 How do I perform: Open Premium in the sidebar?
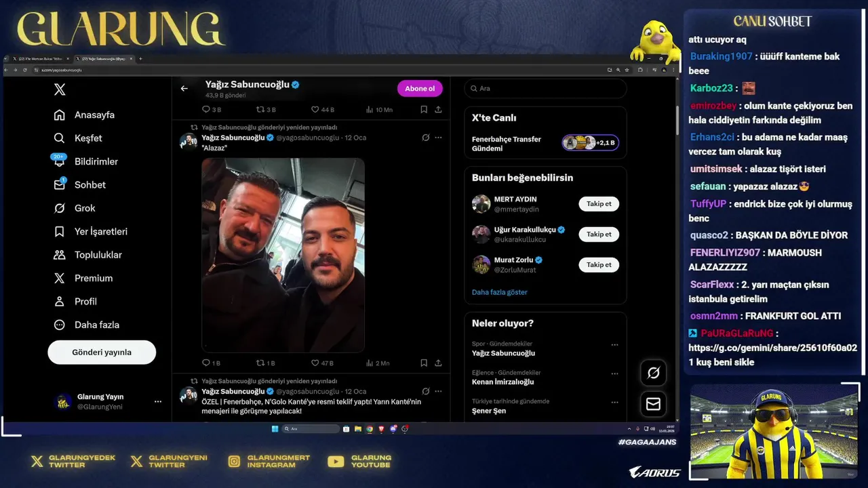click(x=83, y=278)
